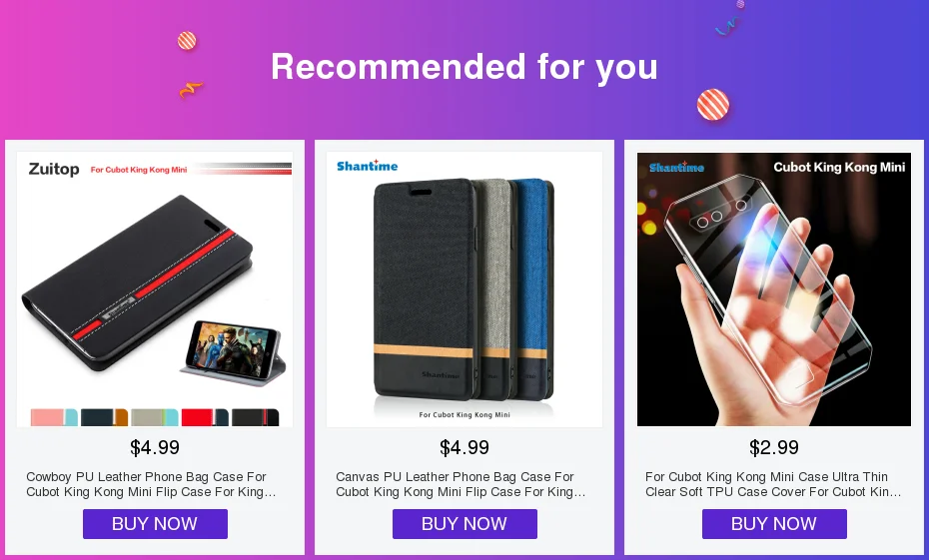Open the Zuitop black flip case image
This screenshot has height=560, width=929.
click(x=155, y=288)
